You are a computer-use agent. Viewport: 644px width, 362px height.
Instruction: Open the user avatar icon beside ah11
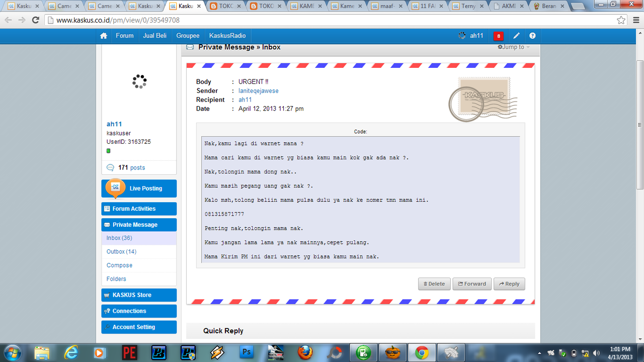(x=462, y=36)
